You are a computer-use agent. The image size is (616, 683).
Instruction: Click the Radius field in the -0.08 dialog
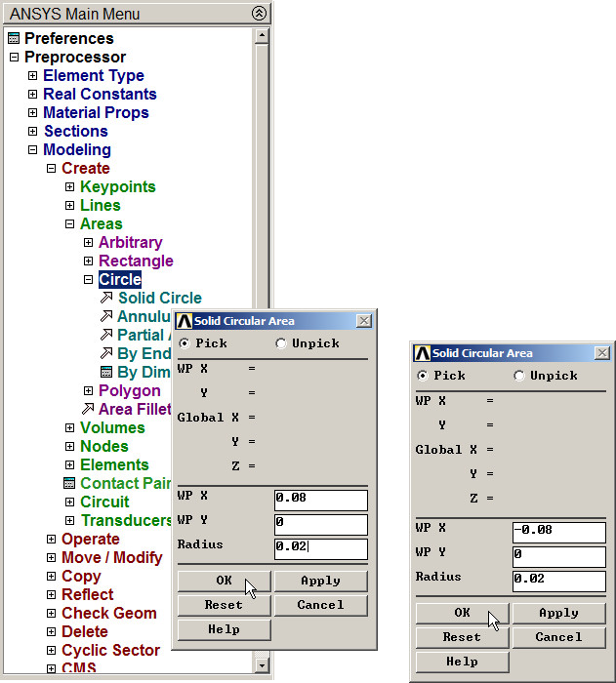tap(558, 580)
